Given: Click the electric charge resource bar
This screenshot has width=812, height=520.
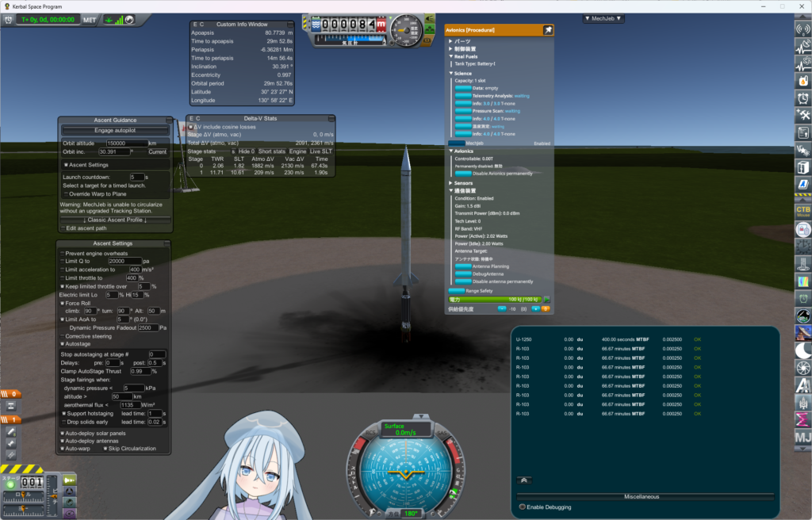Looking at the screenshot, I should (x=494, y=300).
